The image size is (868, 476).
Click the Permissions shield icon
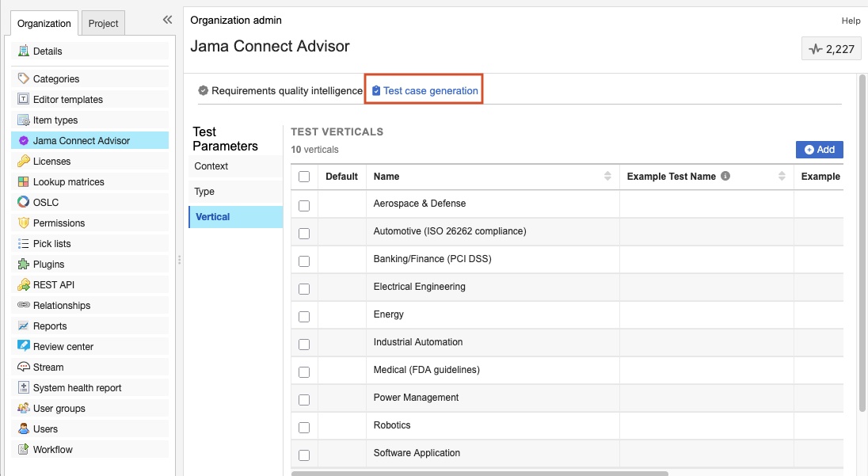pyautogui.click(x=24, y=223)
